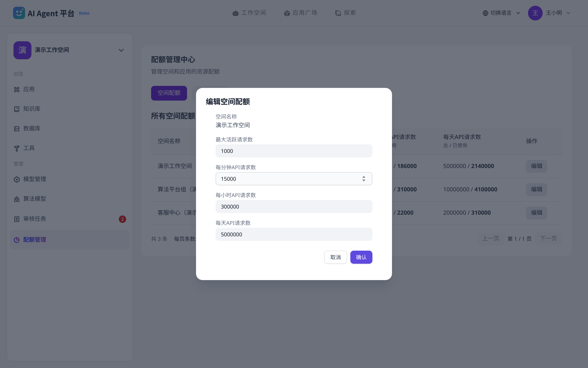588x368 pixels.
Task: Select the 空间配额 tab
Action: [169, 93]
